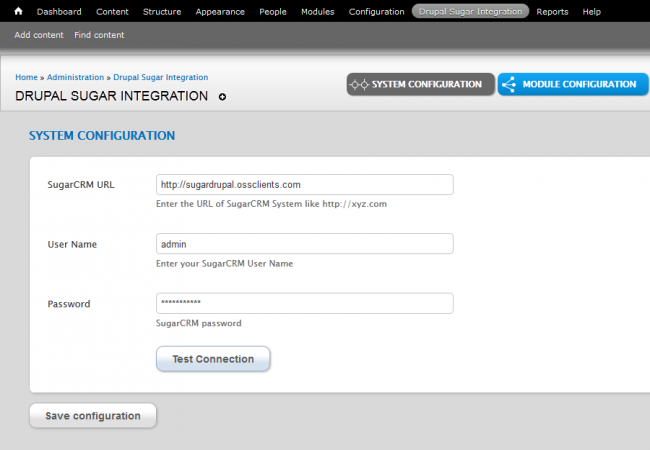Focus the Password input field
650x450 pixels.
coord(305,303)
